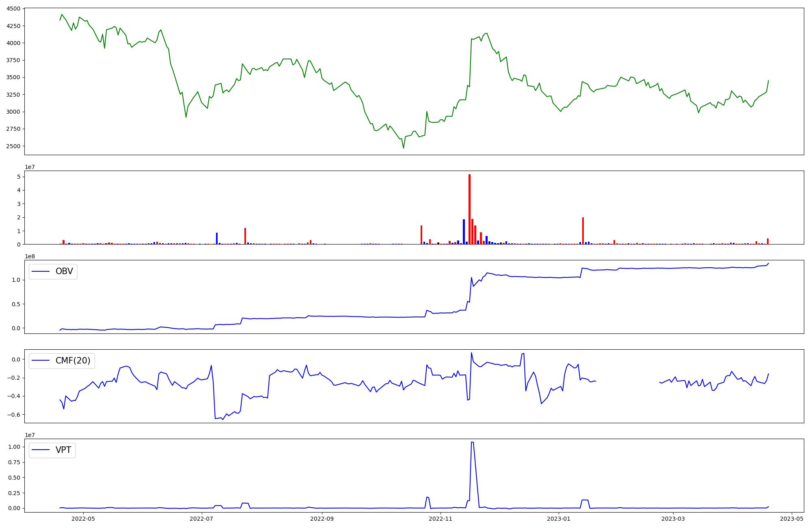Click the OBV legend label
The height and width of the screenshot is (528, 812).
click(x=64, y=271)
